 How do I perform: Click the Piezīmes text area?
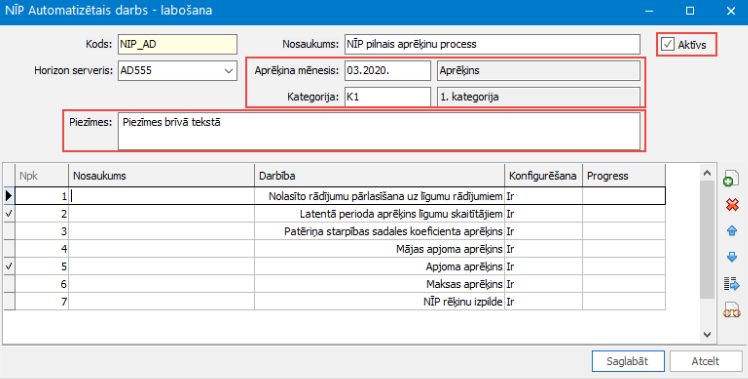pyautogui.click(x=379, y=131)
